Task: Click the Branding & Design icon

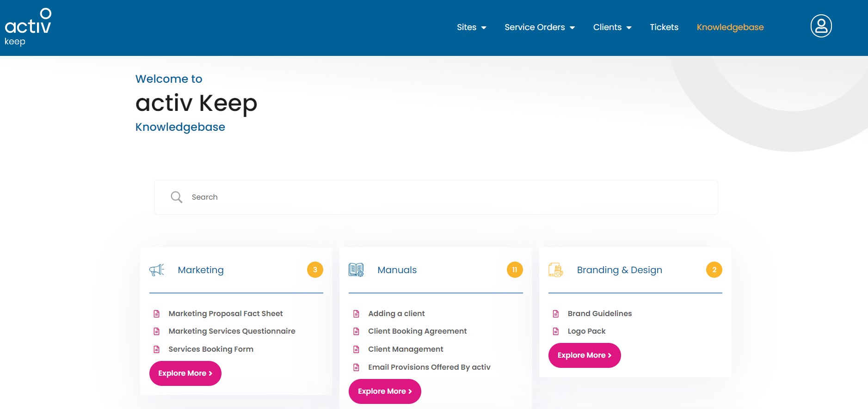Action: click(555, 270)
